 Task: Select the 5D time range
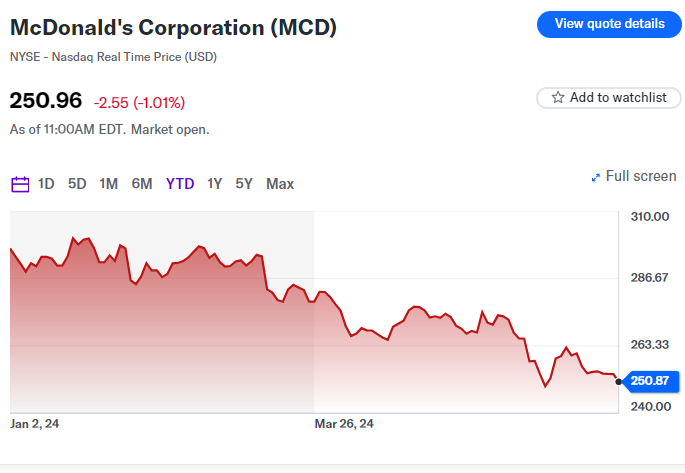tap(77, 184)
